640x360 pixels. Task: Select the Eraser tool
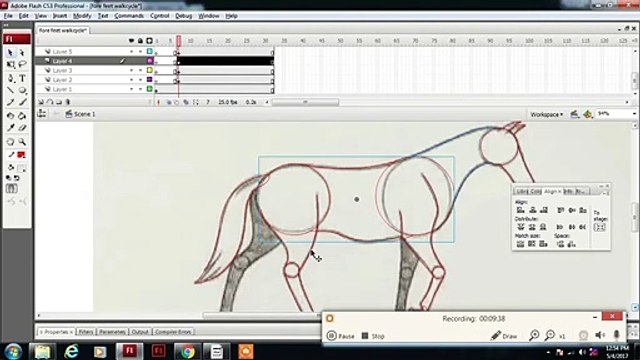22,128
